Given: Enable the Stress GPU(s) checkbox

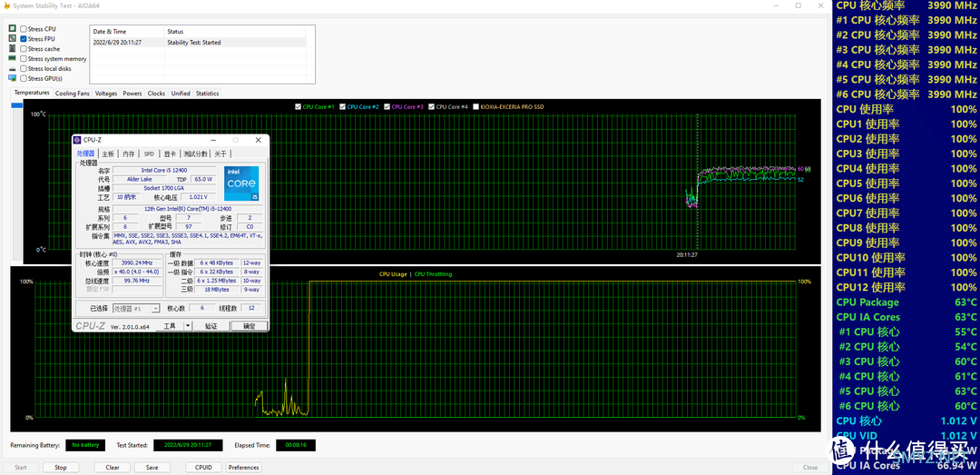Looking at the screenshot, I should (24, 78).
